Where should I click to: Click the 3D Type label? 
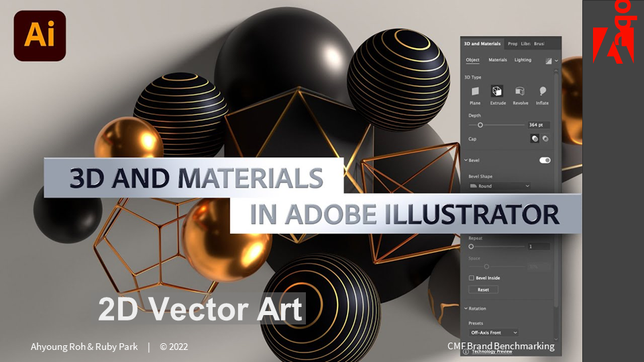pos(472,77)
